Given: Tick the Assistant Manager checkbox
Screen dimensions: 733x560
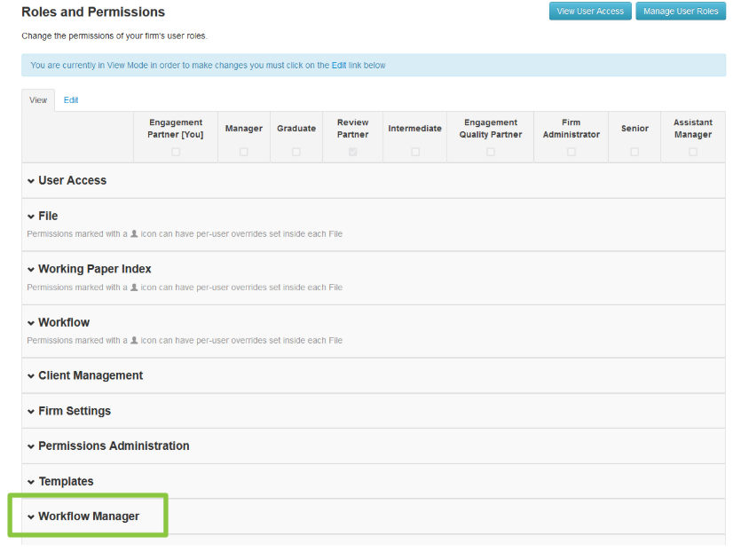Looking at the screenshot, I should (x=692, y=152).
